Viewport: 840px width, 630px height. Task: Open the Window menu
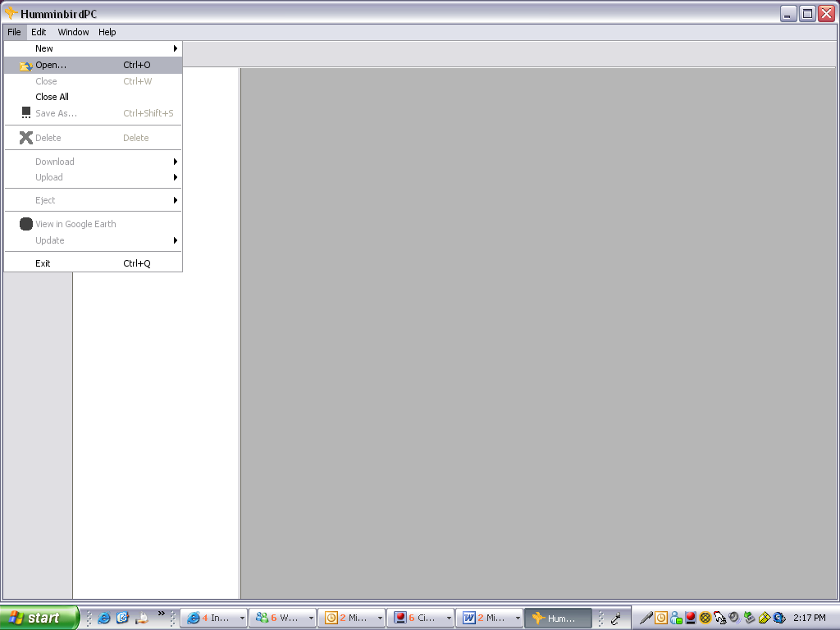[x=73, y=32]
